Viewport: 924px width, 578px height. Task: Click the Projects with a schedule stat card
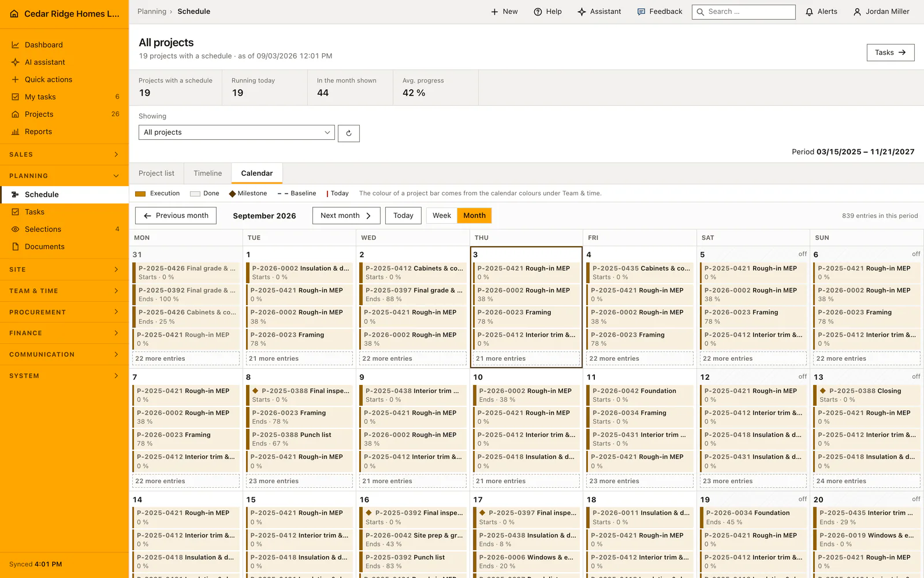point(176,88)
